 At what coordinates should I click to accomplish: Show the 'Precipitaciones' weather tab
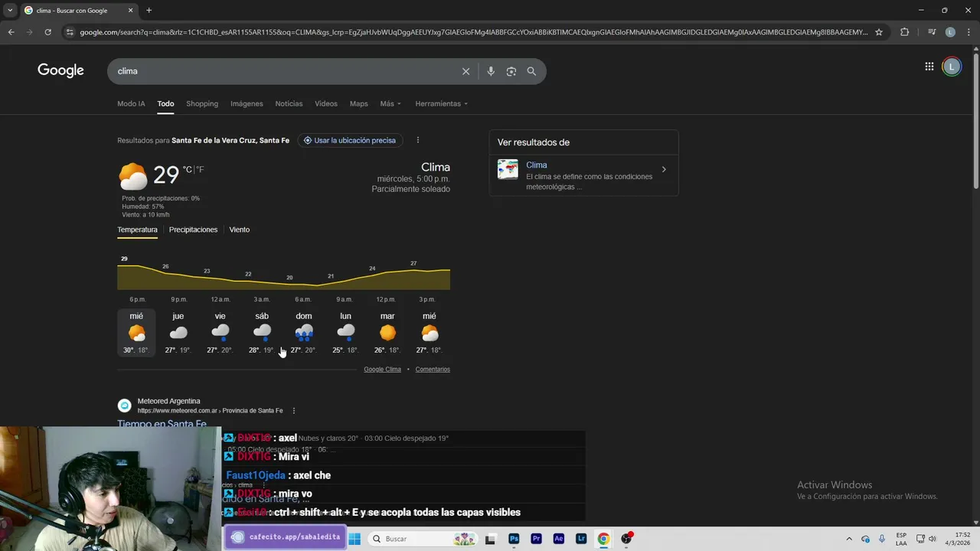coord(193,230)
